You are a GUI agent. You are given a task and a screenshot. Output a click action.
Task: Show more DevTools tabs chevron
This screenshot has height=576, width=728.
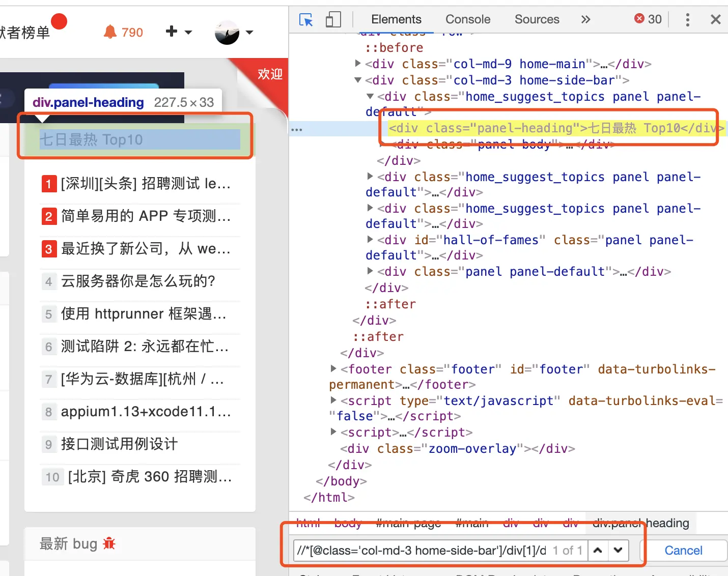586,19
